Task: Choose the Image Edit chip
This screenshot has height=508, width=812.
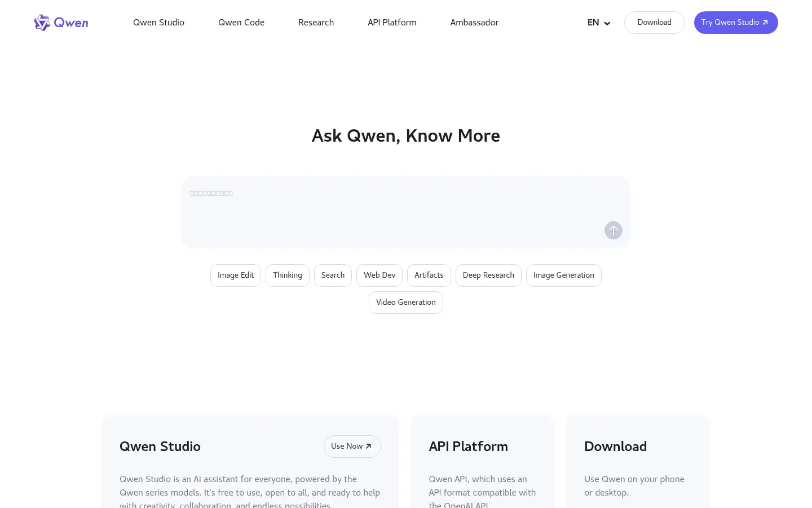Action: pyautogui.click(x=236, y=275)
